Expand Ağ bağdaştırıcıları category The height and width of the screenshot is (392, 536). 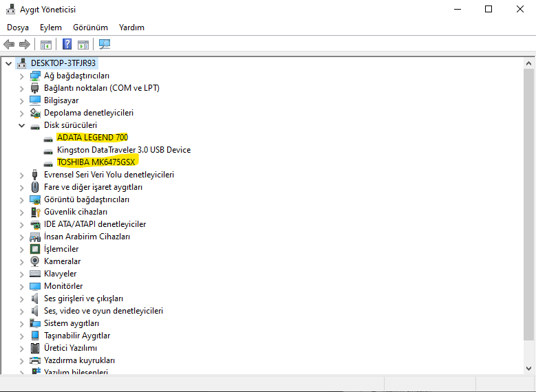pyautogui.click(x=21, y=76)
